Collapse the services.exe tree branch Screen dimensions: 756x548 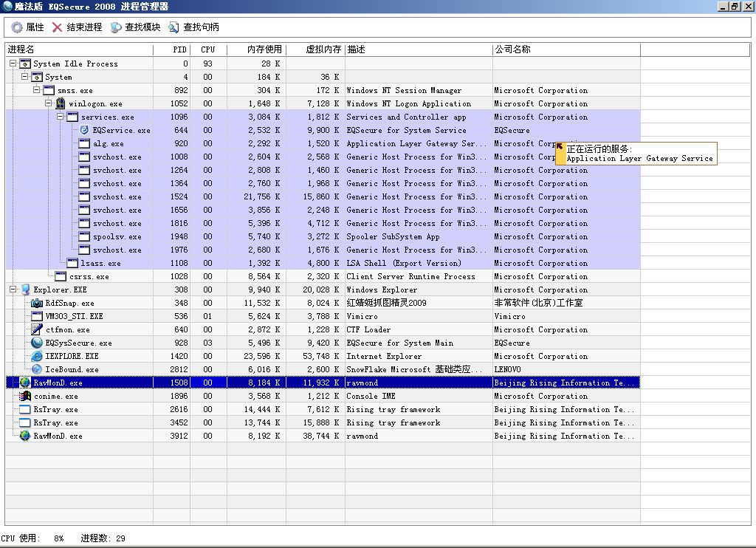[x=60, y=117]
